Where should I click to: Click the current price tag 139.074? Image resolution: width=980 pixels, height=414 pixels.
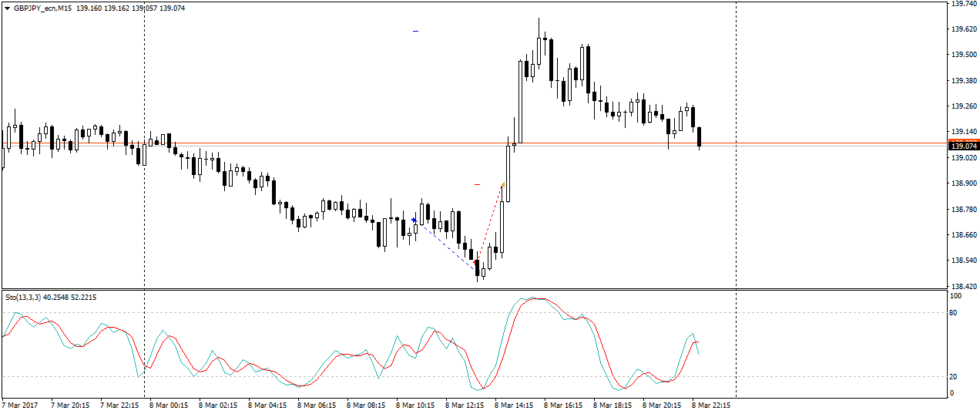964,146
